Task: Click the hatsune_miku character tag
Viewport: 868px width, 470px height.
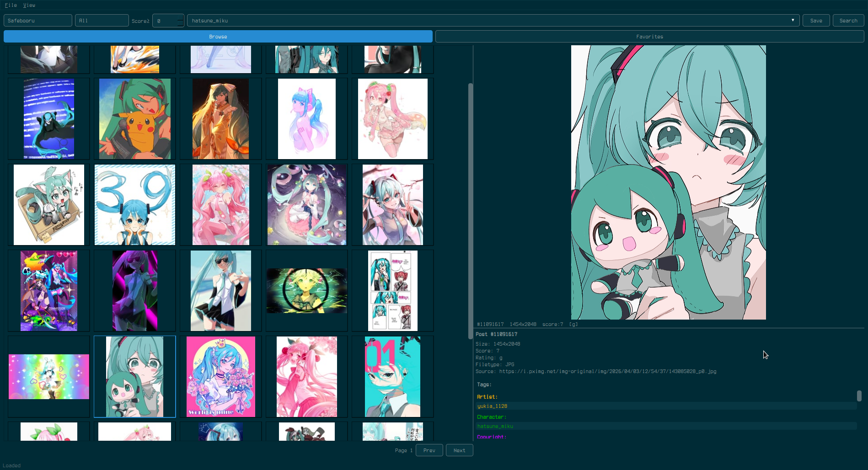Action: pos(495,426)
